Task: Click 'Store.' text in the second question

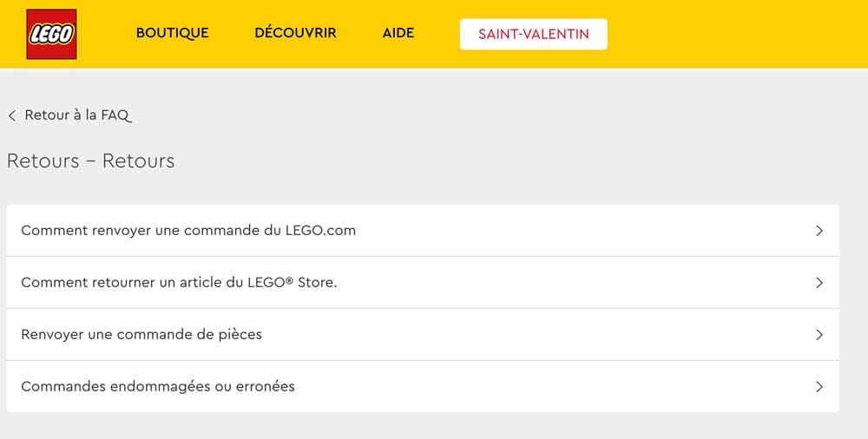Action: tap(317, 283)
